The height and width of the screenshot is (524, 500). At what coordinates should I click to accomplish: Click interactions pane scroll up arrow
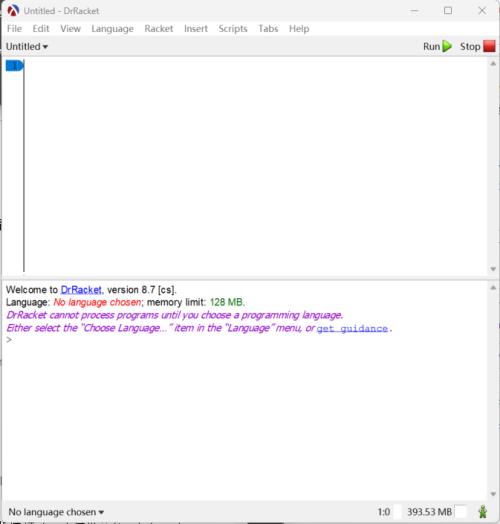click(493, 287)
